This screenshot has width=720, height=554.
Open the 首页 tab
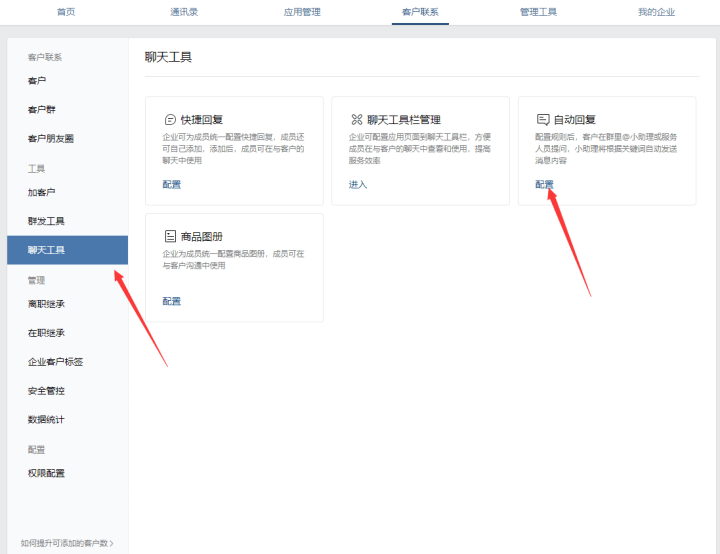point(66,12)
